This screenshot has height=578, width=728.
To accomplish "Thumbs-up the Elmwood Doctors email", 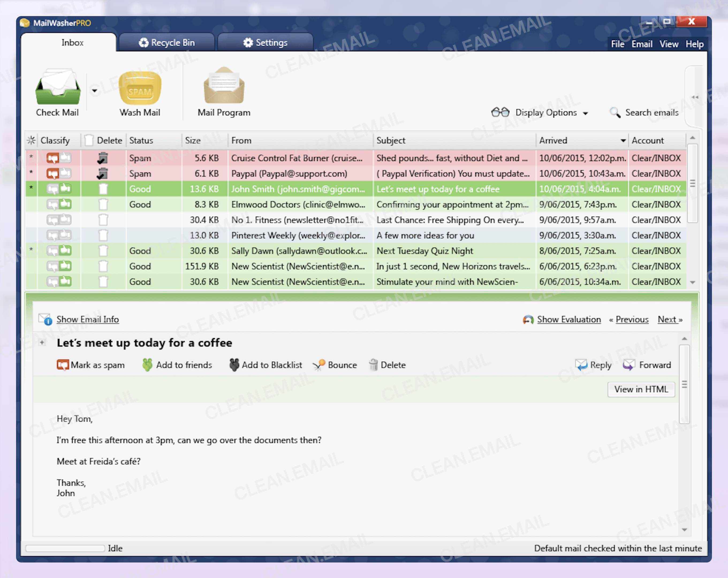I will (66, 204).
